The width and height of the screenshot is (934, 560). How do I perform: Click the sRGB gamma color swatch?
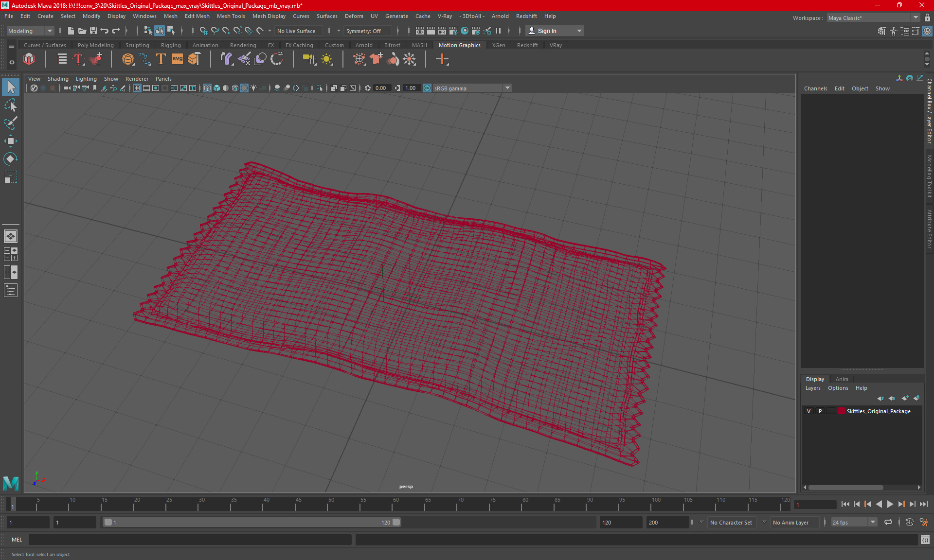[x=425, y=87]
